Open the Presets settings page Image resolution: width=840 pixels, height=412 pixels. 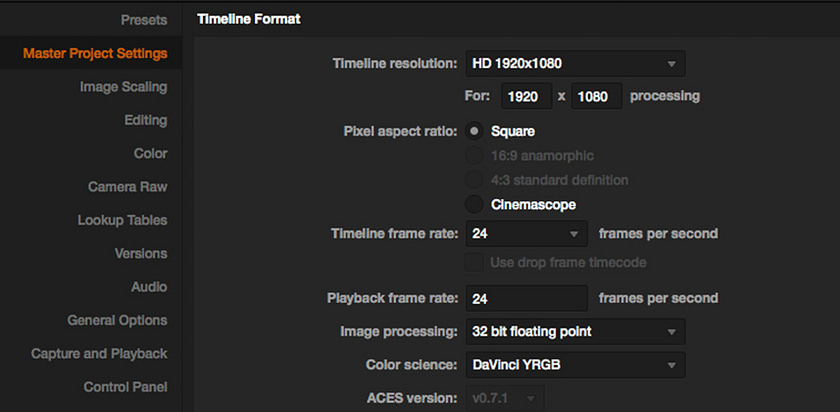tap(144, 20)
